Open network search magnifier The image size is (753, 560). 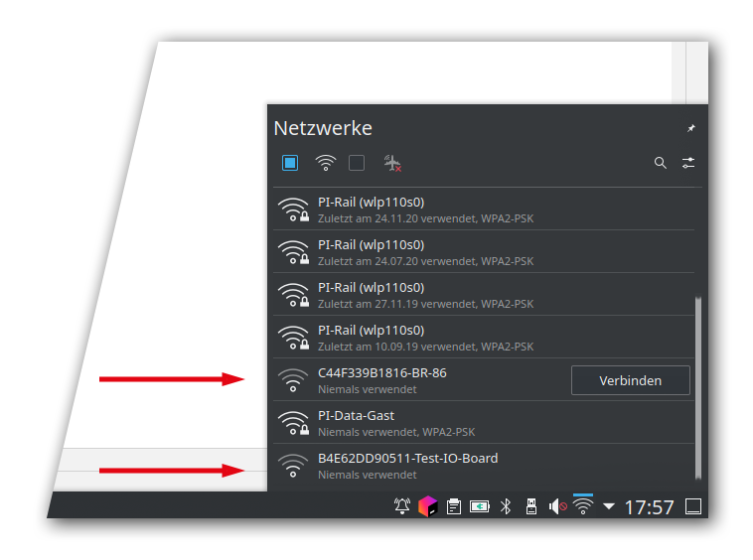[x=661, y=163]
